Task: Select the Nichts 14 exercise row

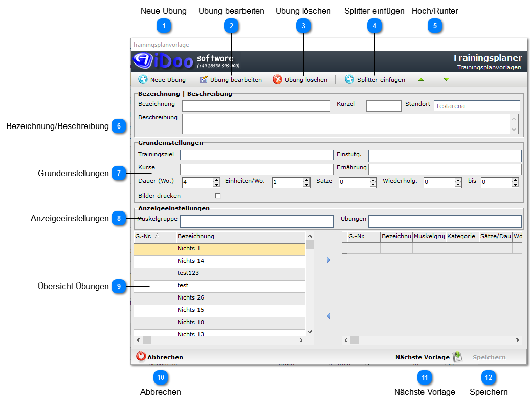Action: click(219, 261)
